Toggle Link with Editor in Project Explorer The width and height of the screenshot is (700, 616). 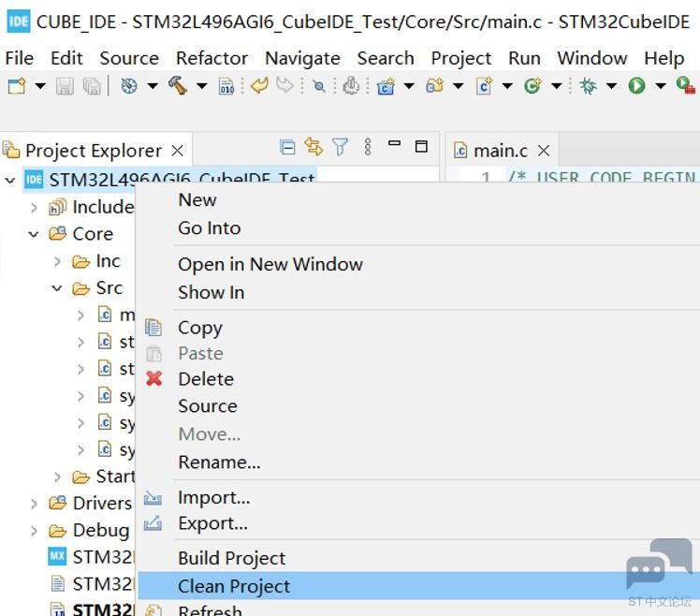(x=314, y=147)
